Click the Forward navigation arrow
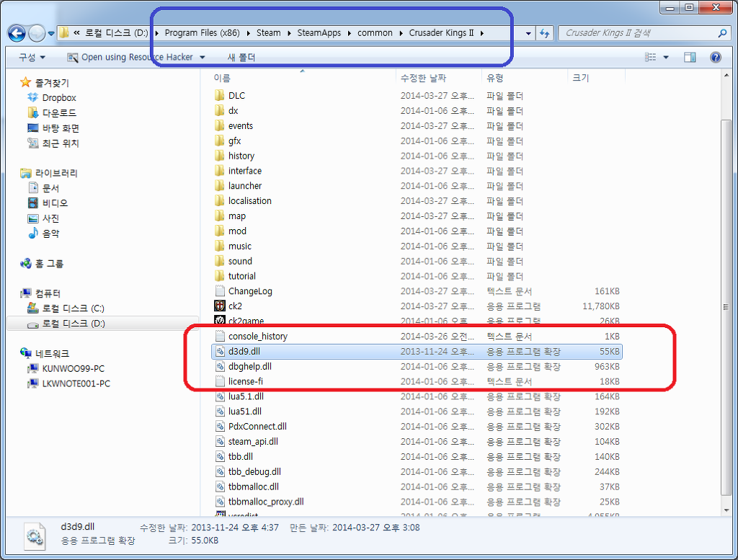The width and height of the screenshot is (738, 560). (37, 33)
